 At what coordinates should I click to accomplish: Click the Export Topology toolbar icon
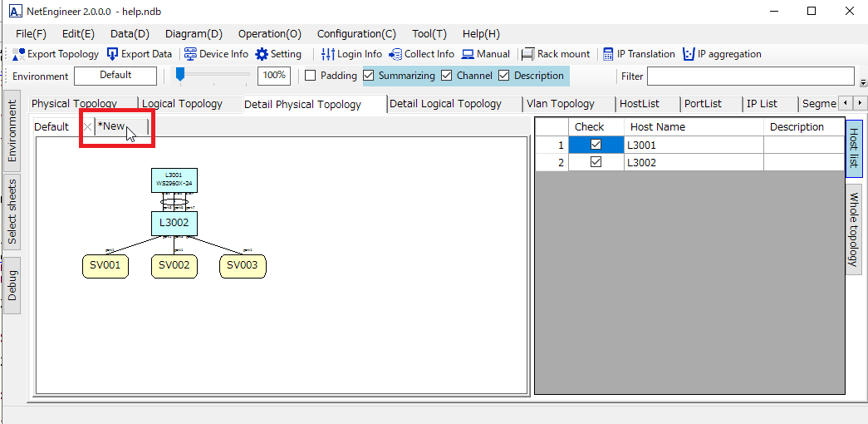(20, 54)
